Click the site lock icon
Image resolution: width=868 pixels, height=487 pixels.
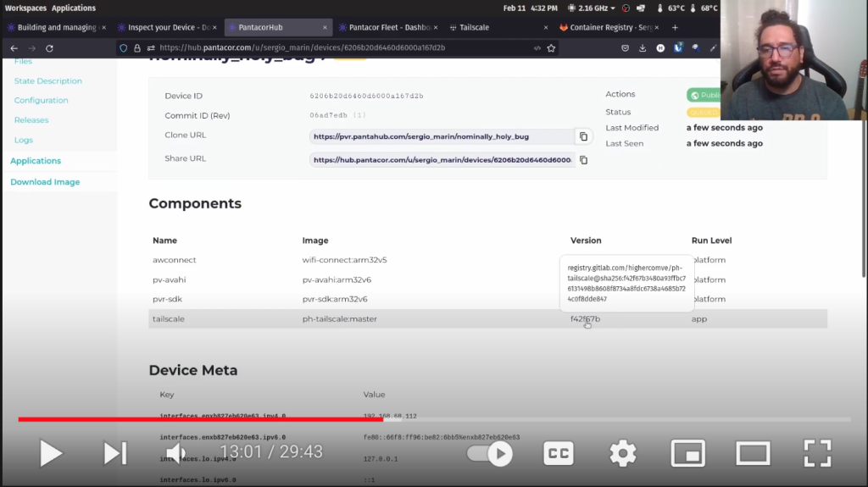(137, 48)
